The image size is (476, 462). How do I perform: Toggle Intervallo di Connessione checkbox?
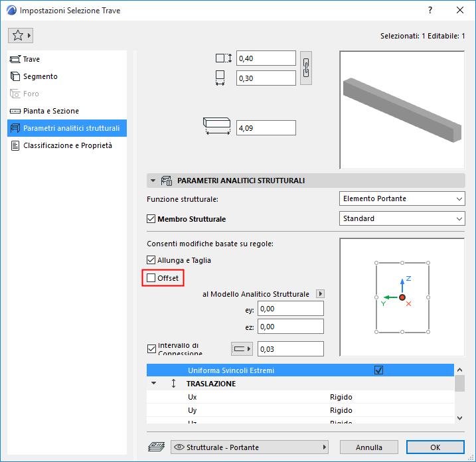tap(151, 348)
